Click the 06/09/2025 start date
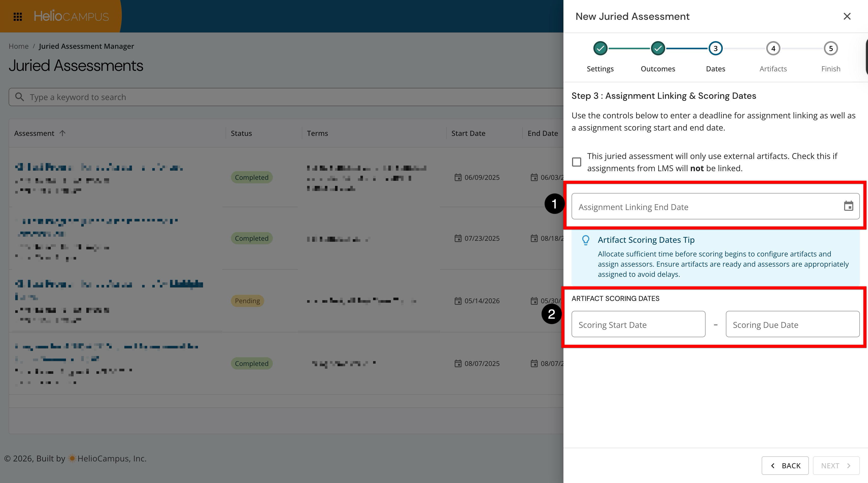This screenshot has height=483, width=868. tap(482, 177)
